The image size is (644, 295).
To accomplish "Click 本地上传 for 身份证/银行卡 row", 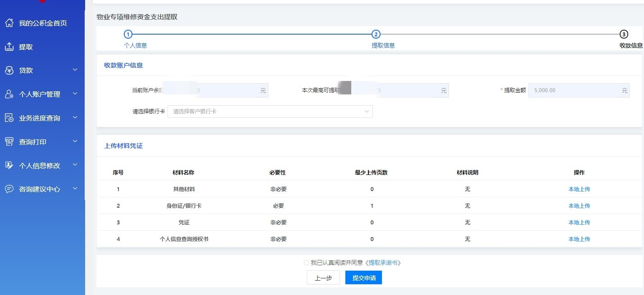I will click(579, 206).
